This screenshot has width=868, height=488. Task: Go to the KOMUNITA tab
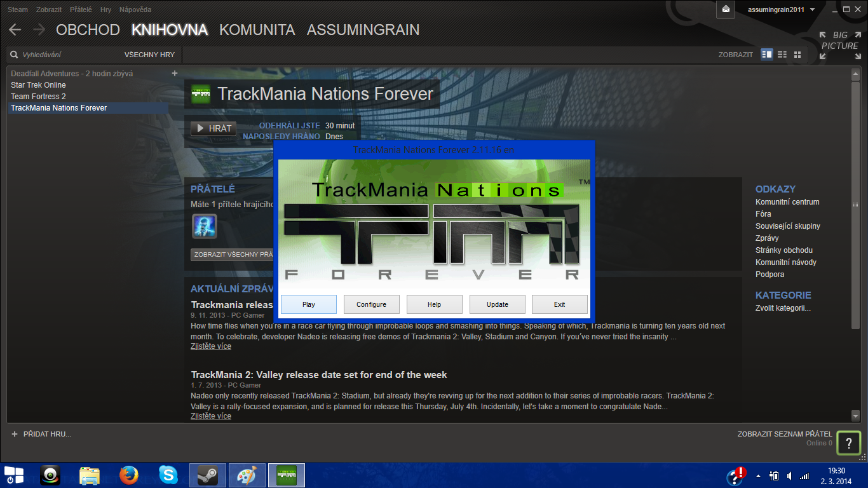[257, 30]
